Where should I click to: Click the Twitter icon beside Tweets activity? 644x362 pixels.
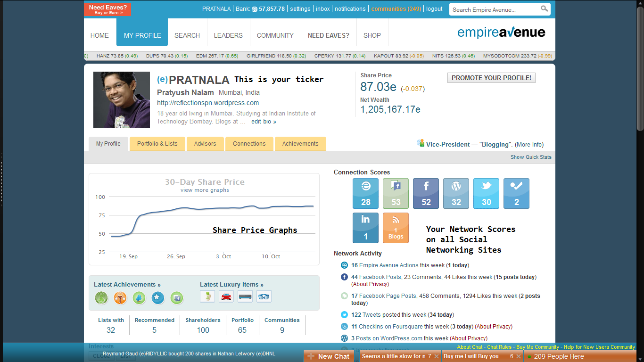click(x=344, y=315)
